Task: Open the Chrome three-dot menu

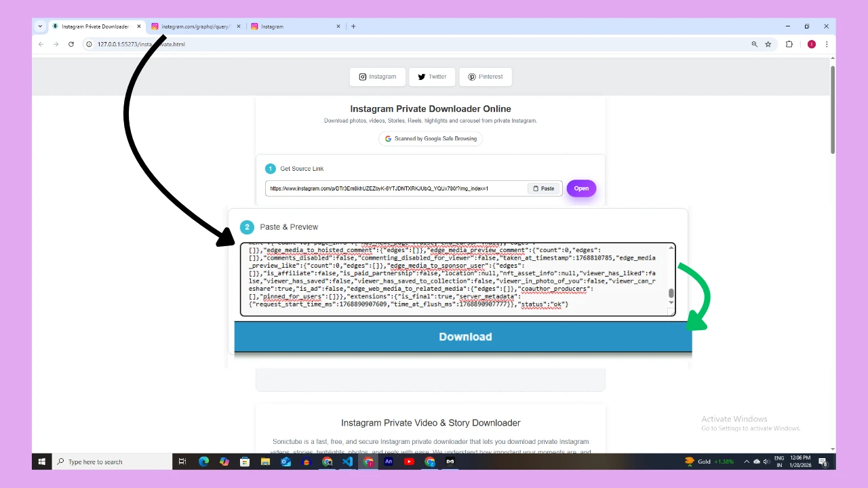Action: point(827,44)
